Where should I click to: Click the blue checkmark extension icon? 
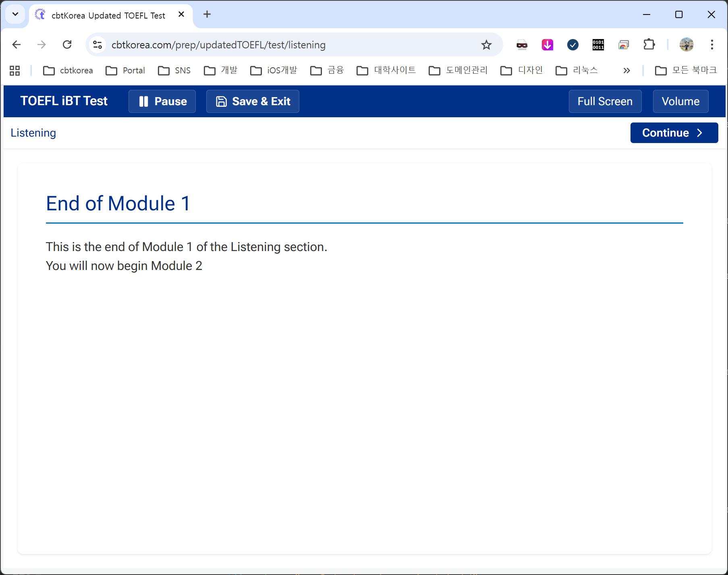[572, 45]
